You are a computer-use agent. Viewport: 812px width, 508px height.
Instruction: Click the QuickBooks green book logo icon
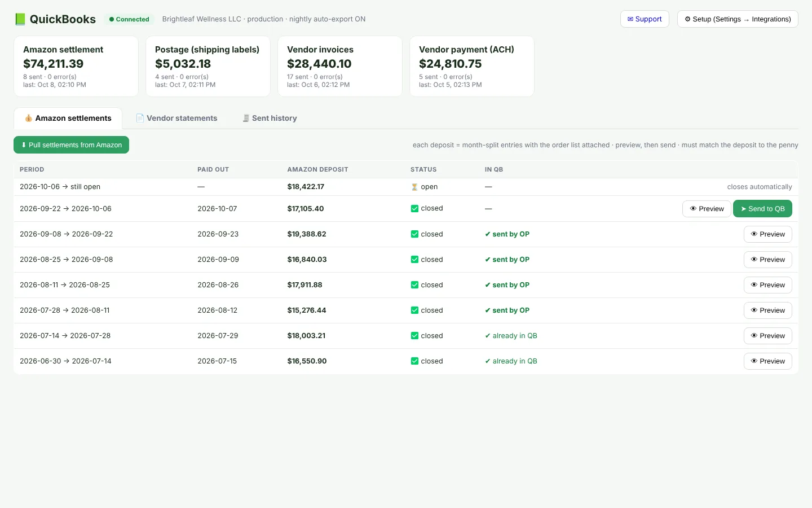pyautogui.click(x=20, y=19)
